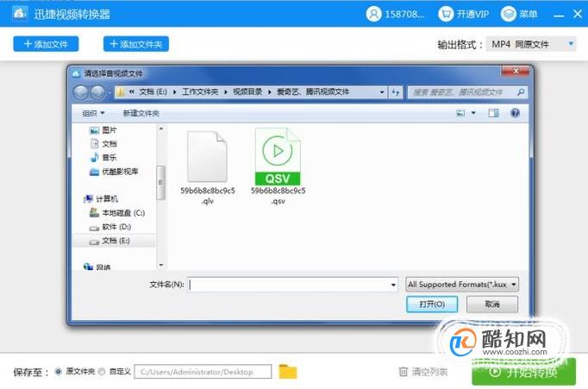Screen dimensions: 588x389
Task: Open the yellow browse folder icon
Action: coord(288,372)
